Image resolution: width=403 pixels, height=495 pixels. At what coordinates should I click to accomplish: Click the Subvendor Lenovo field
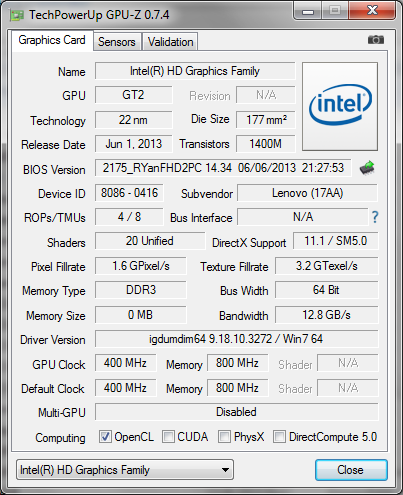click(307, 193)
